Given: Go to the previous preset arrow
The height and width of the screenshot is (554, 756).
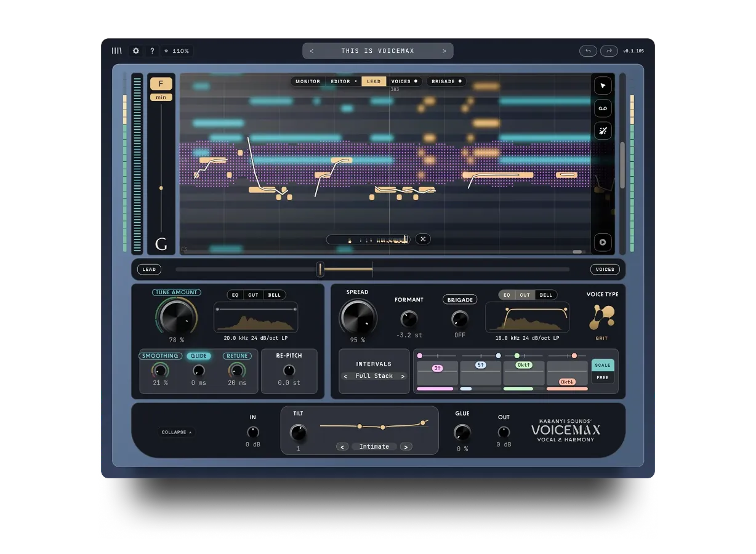Looking at the screenshot, I should tap(312, 51).
